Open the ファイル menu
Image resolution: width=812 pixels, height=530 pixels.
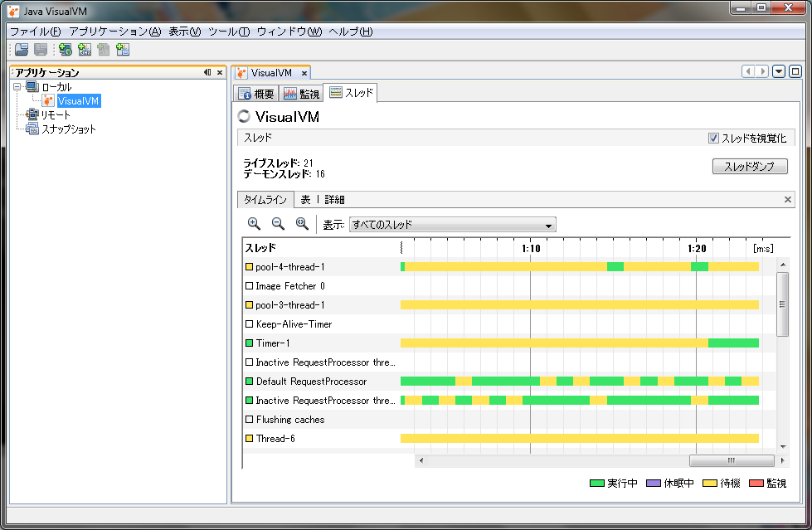35,32
